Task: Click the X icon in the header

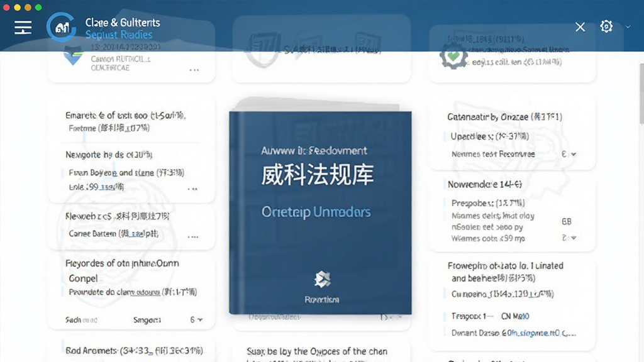Action: [580, 27]
